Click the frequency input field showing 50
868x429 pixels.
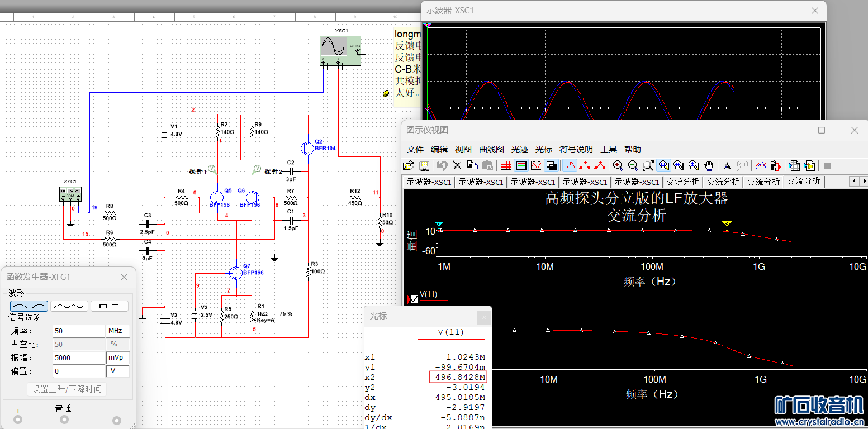pos(78,331)
